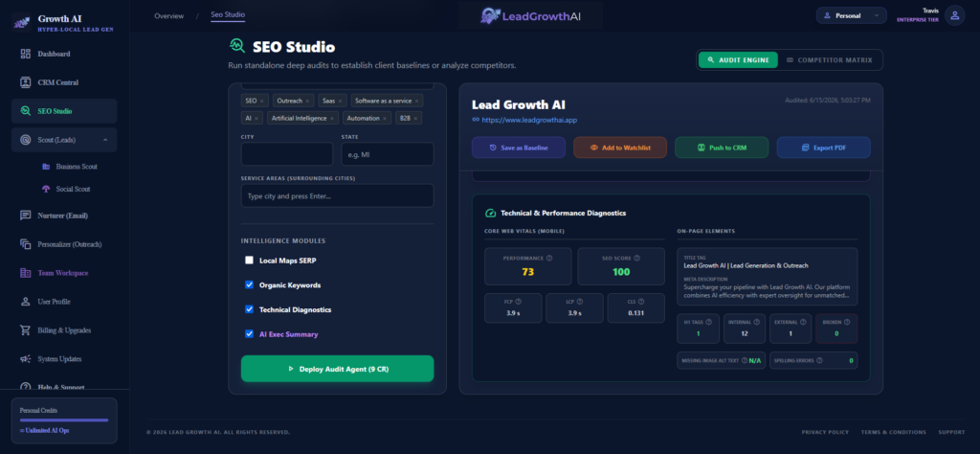
Task: Switch to the Audit Engine tab
Action: click(x=738, y=60)
